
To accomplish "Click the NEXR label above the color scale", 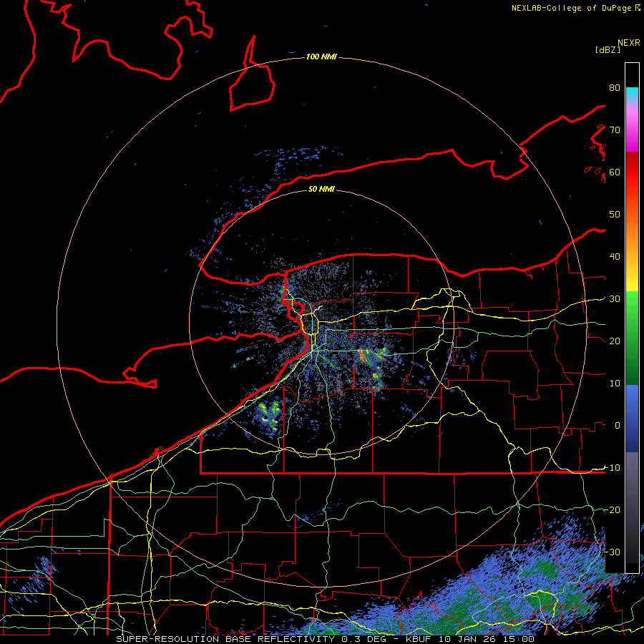I will (x=629, y=43).
